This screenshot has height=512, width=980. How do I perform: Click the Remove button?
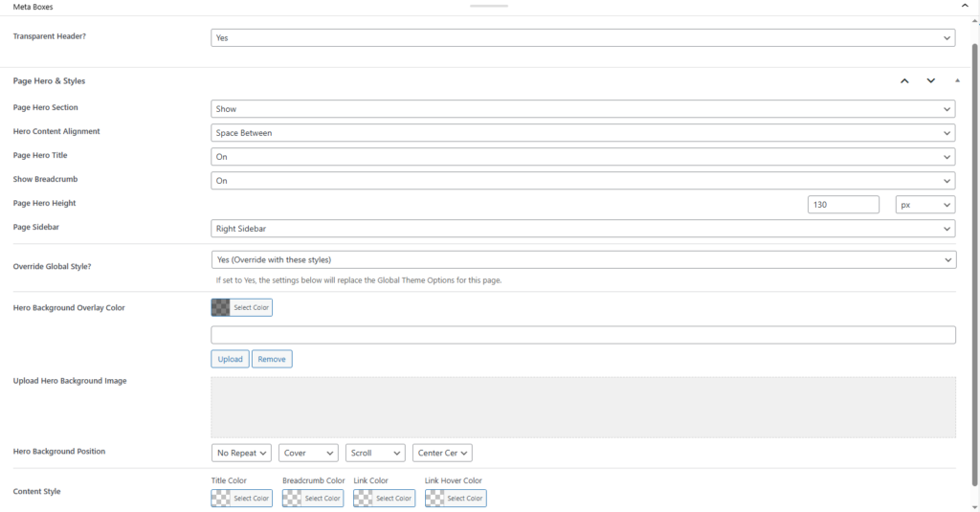pyautogui.click(x=272, y=359)
